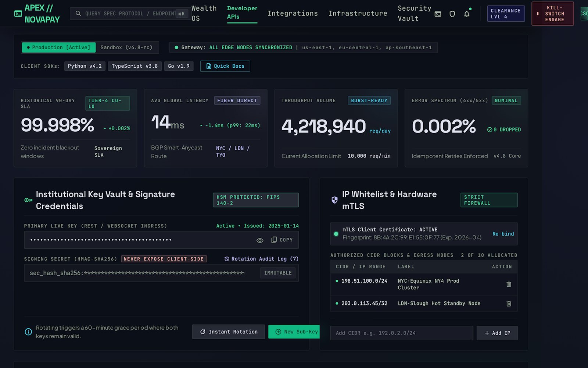Screen dimensions: 588x368
Task: Click the CIDR / IP RANGE column header
Action: [x=361, y=267]
